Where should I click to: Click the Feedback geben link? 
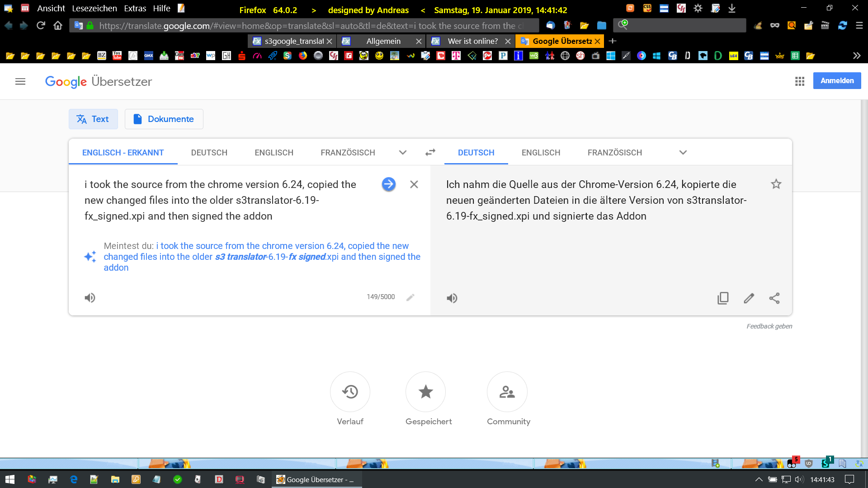pyautogui.click(x=769, y=326)
